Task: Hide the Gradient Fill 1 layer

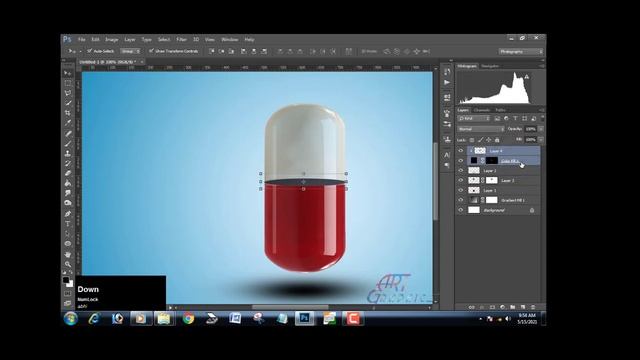Action: pyautogui.click(x=461, y=200)
